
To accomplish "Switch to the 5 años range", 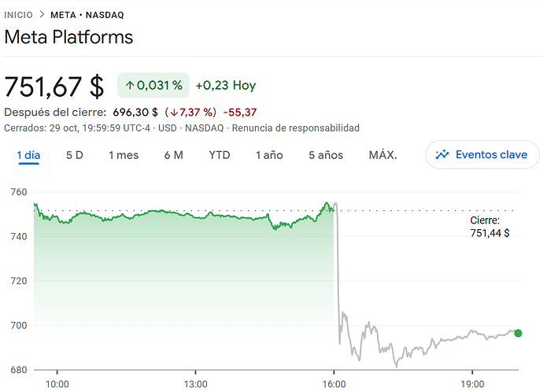I will point(326,155).
